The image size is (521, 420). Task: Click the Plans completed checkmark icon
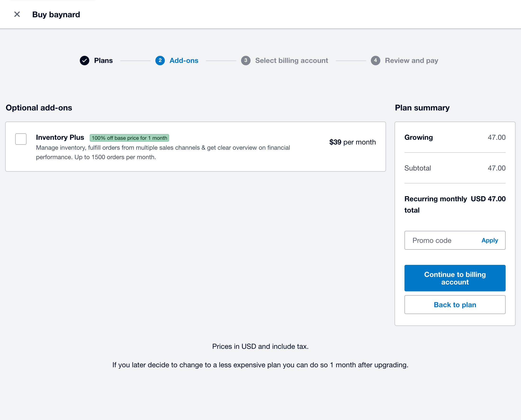point(84,61)
